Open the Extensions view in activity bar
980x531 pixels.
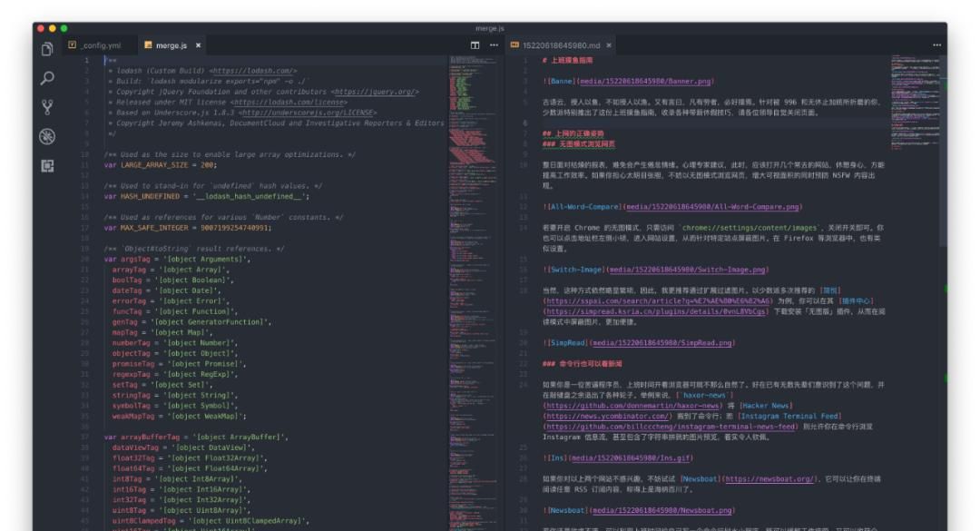coord(47,165)
